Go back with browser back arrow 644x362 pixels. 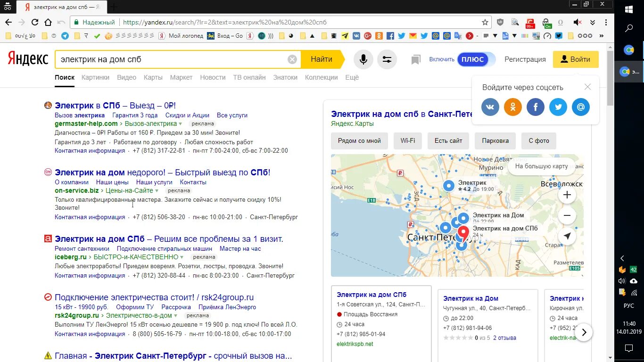(8, 22)
